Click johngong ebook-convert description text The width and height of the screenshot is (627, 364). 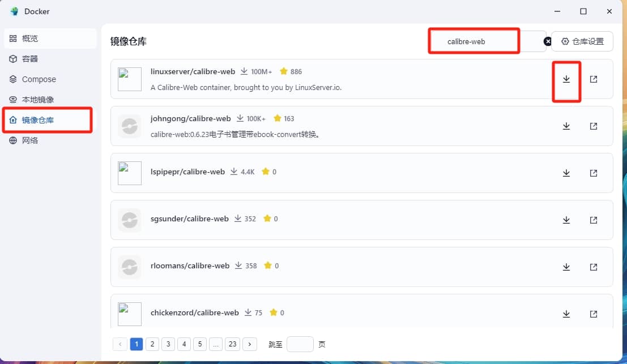(236, 135)
